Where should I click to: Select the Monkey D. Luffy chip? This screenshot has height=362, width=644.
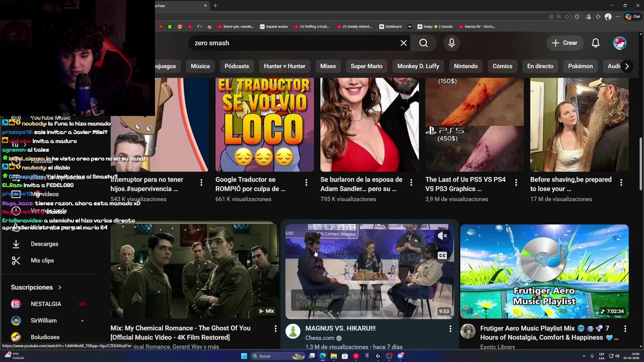(418, 66)
